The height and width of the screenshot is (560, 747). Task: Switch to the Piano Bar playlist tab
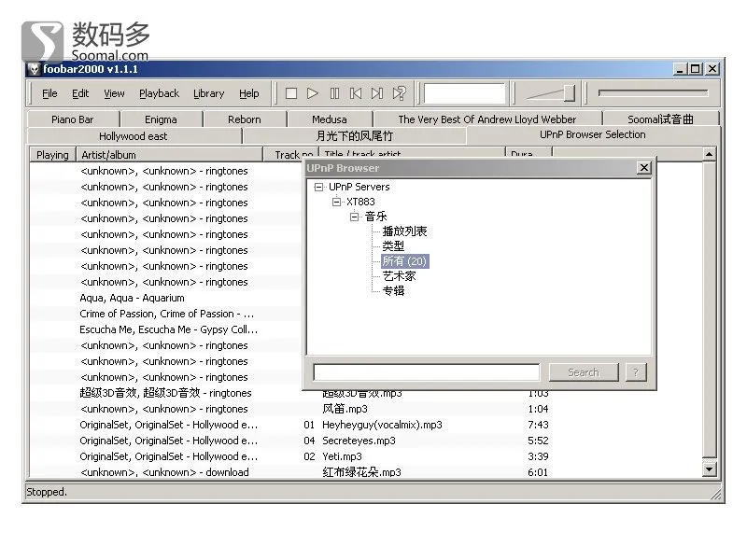[73, 119]
